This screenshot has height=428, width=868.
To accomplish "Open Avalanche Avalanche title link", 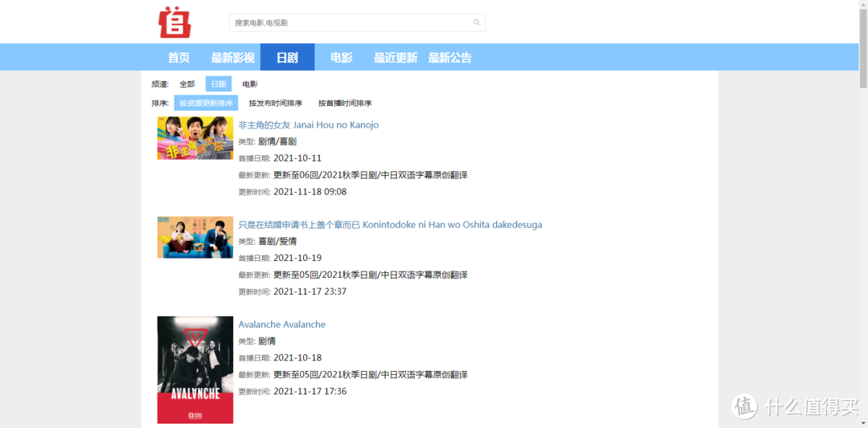I will (x=282, y=324).
